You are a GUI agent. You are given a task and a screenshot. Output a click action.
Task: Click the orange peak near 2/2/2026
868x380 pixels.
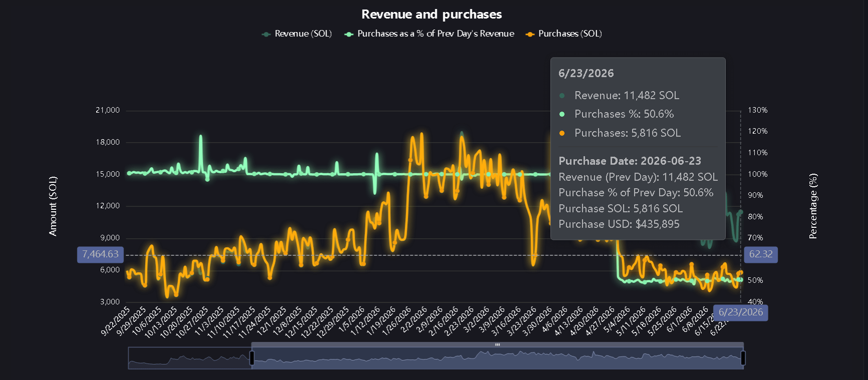coord(422,134)
